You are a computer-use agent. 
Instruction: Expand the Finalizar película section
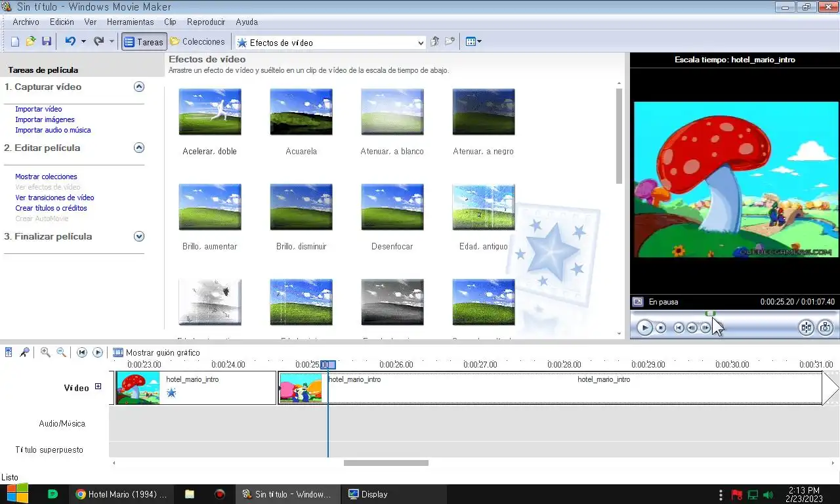tap(138, 236)
